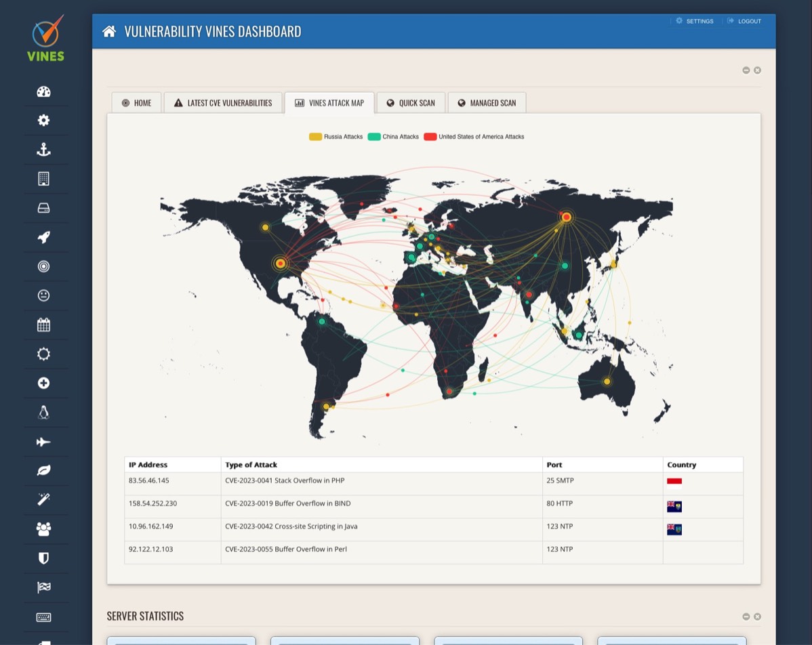This screenshot has width=812, height=645.
Task: Click the anchor icon in the sidebar
Action: pyautogui.click(x=43, y=150)
